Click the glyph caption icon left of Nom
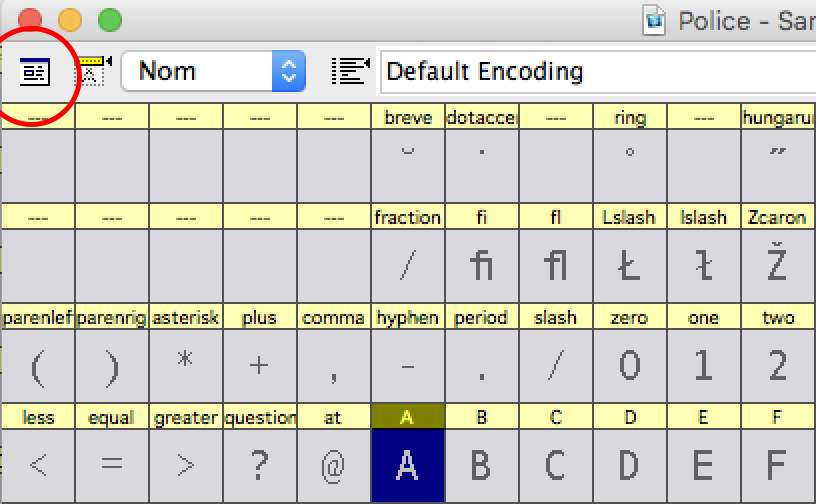Image resolution: width=816 pixels, height=504 pixels. pyautogui.click(x=93, y=71)
